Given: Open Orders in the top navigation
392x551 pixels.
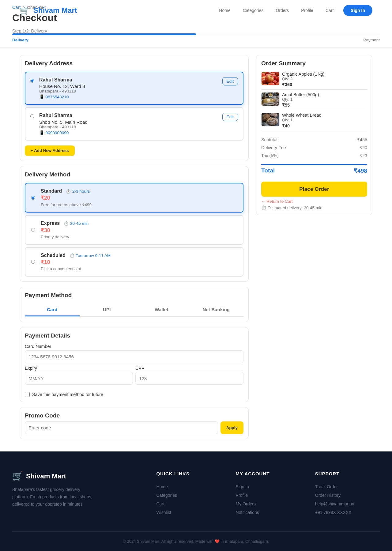Looking at the screenshot, I should pos(282,10).
